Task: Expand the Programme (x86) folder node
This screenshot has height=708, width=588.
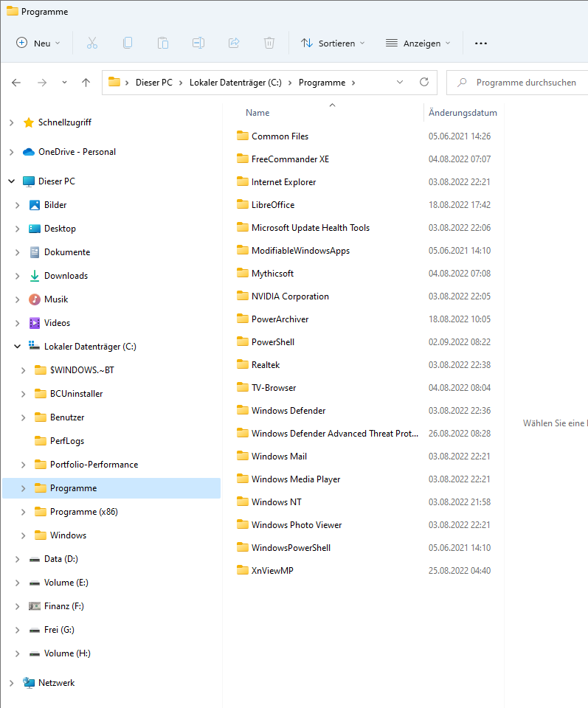Action: pyautogui.click(x=24, y=512)
